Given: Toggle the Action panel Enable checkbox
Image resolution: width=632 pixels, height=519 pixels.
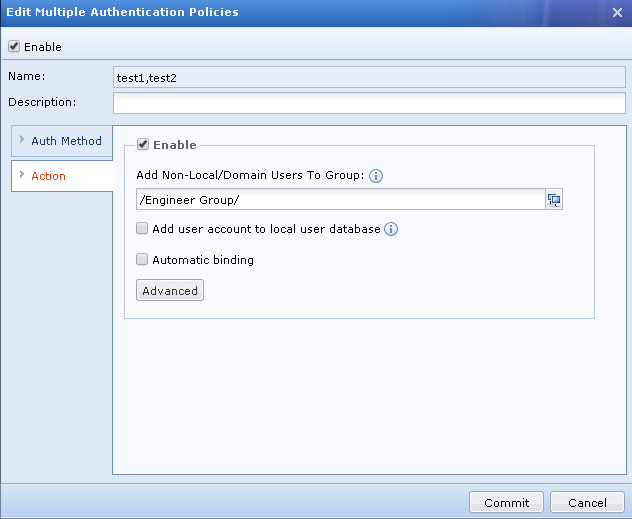Looking at the screenshot, I should coord(143,144).
